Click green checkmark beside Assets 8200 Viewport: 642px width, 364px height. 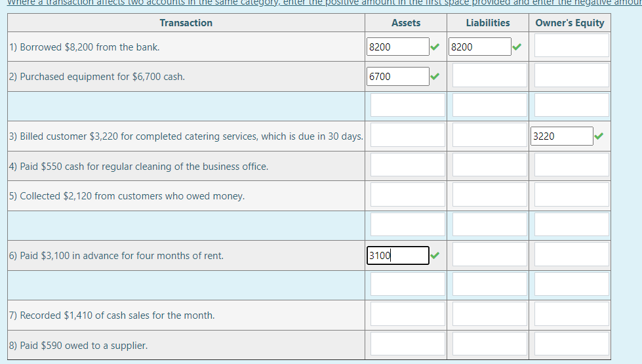point(435,47)
